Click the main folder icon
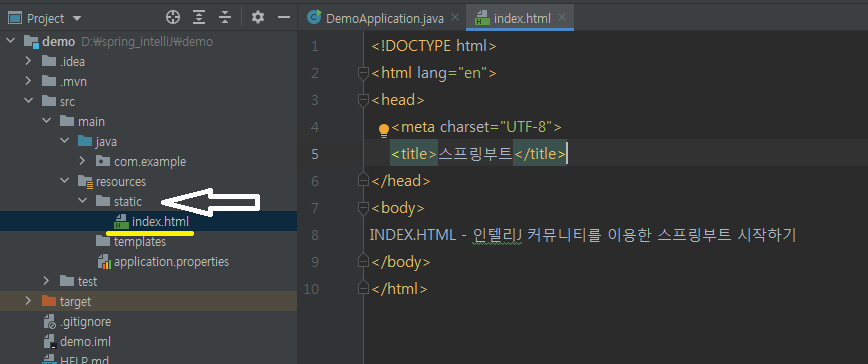Viewport: 868px width, 364px height. (x=67, y=121)
